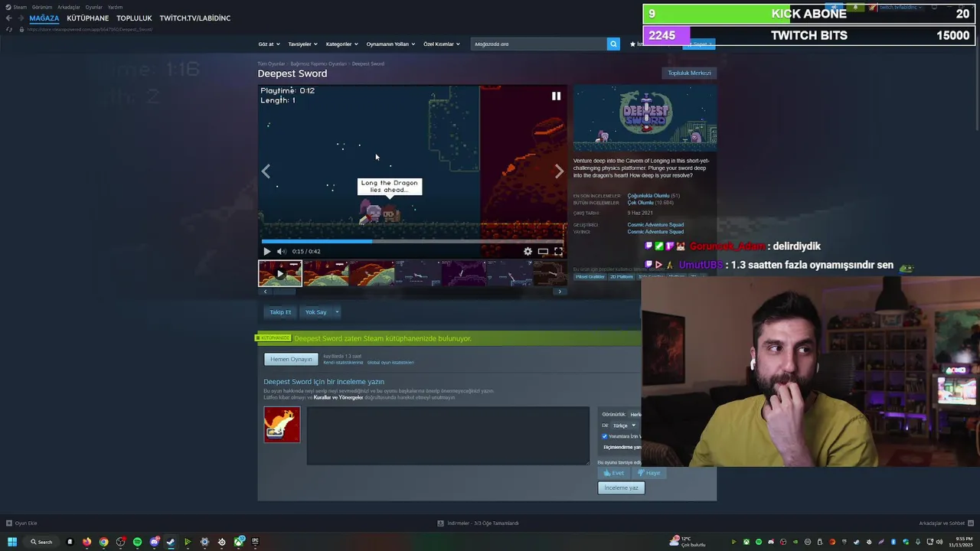Open Steam icon in taskbar
The image size is (980, 551).
tap(171, 542)
